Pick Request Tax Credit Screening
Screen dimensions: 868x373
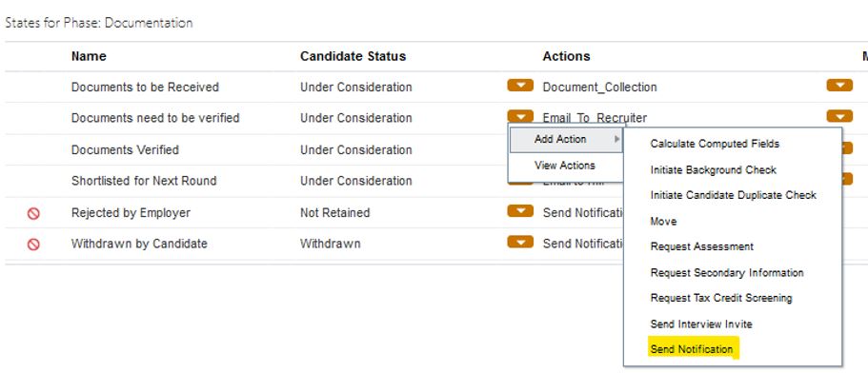[720, 298]
